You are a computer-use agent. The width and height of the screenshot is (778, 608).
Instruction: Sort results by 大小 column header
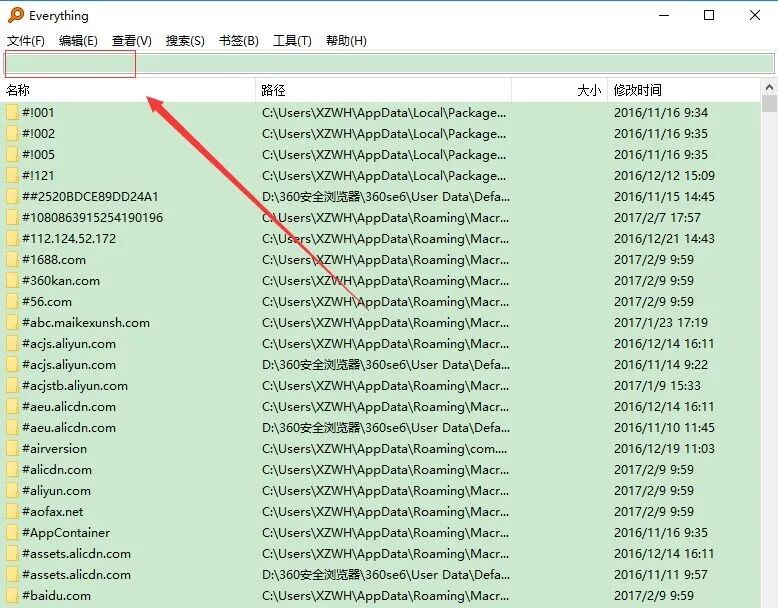coord(559,90)
